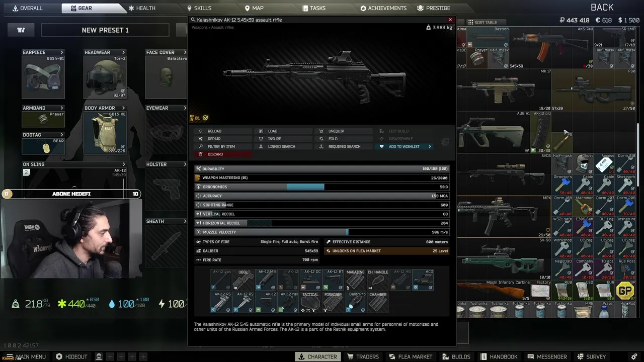The image size is (644, 362).
Task: Open the ACHIEVEMENTS tab
Action: point(383,8)
